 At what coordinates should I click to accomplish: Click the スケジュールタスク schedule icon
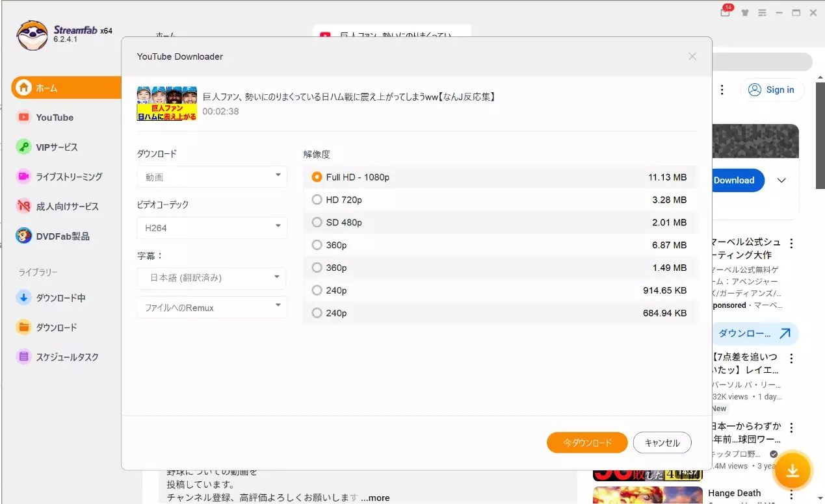coord(23,357)
